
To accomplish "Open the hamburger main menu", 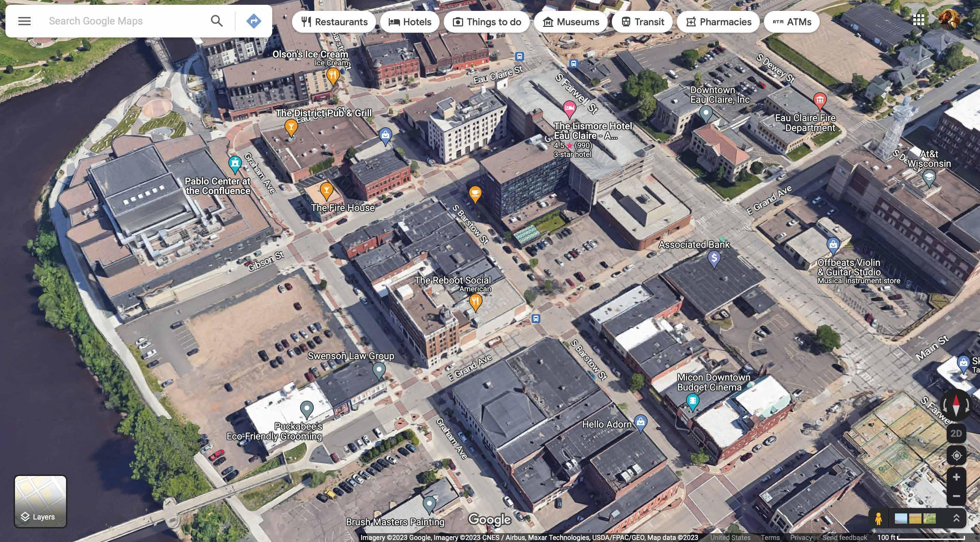I will tap(24, 21).
